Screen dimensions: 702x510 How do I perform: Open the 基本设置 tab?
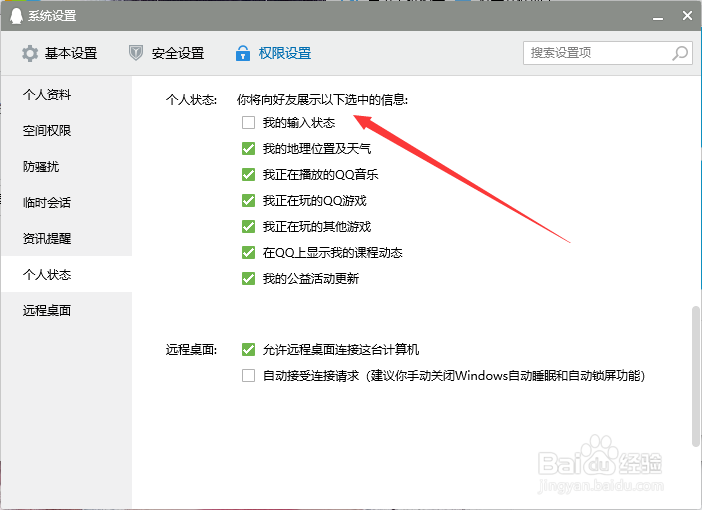tap(60, 53)
